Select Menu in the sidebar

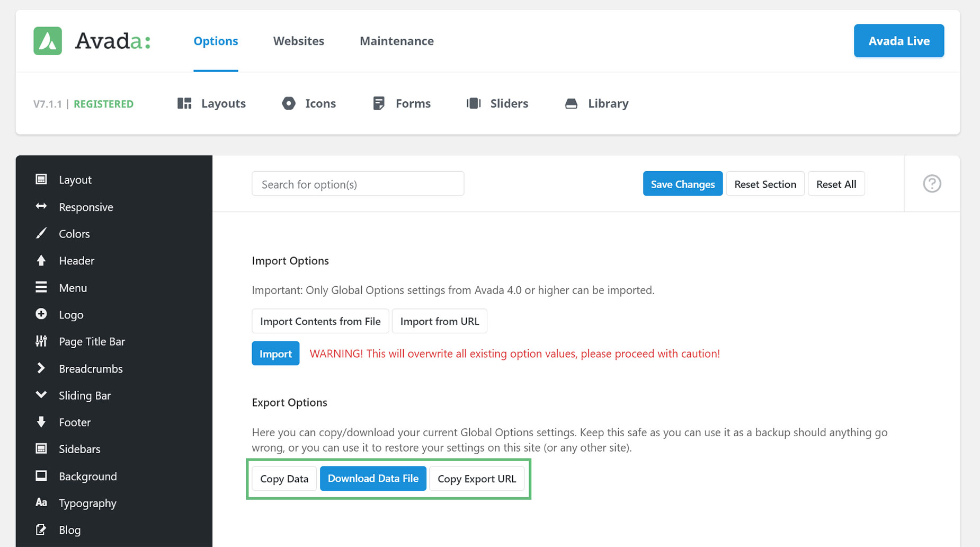[x=73, y=288]
